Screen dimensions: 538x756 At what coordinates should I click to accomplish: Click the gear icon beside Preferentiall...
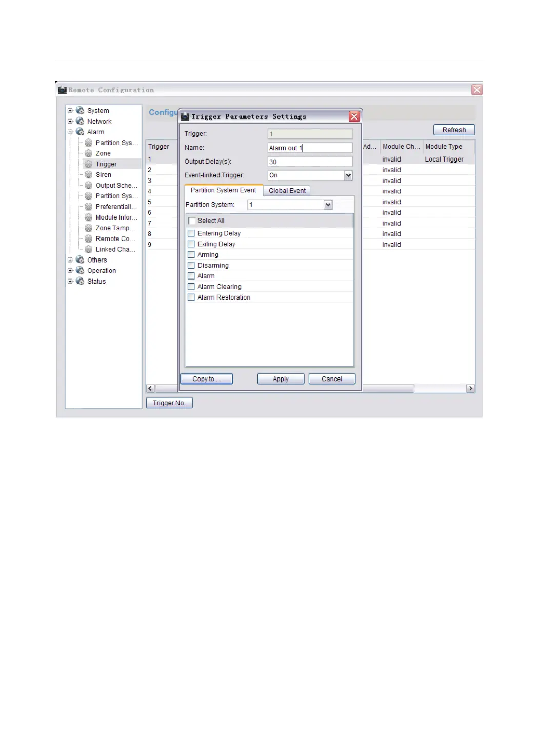(89, 207)
